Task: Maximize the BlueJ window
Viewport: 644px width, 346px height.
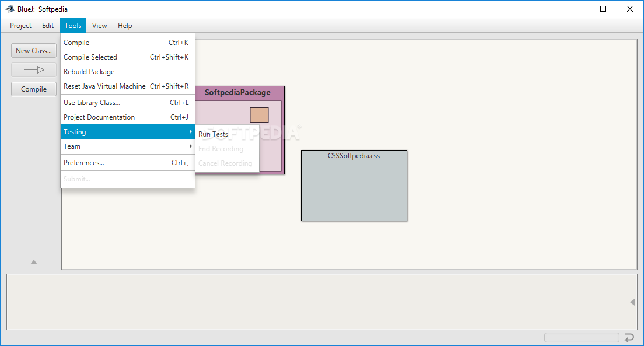Action: point(603,9)
